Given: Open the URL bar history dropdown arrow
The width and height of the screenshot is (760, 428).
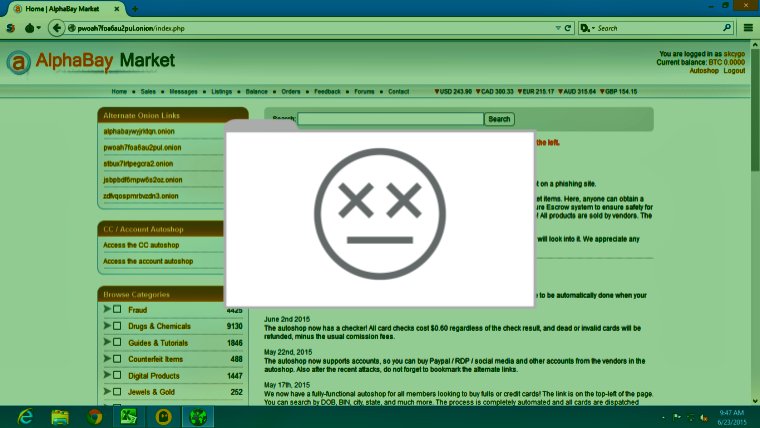Looking at the screenshot, I should 558,28.
